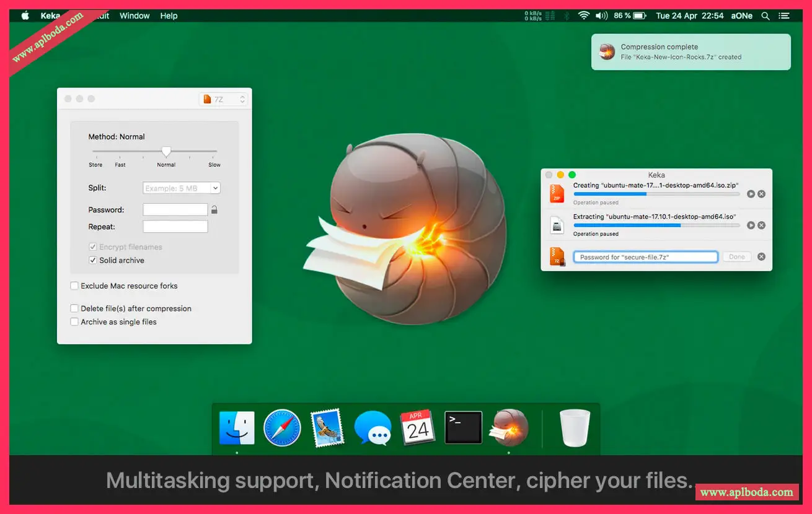The height and width of the screenshot is (514, 812).
Task: Check Archive as single files option
Action: [x=74, y=322]
